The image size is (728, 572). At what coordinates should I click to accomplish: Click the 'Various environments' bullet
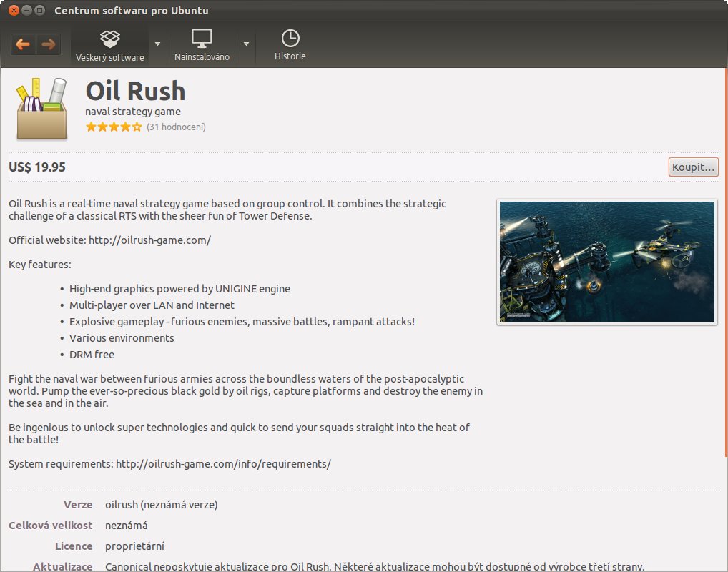click(x=122, y=338)
